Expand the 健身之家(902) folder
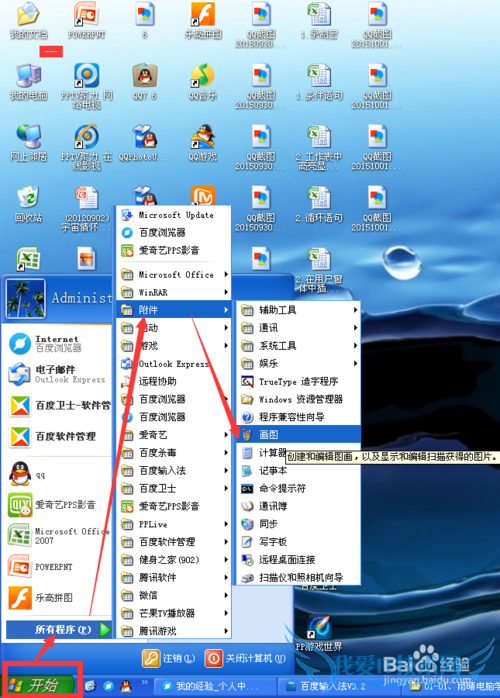The image size is (500, 698). click(x=174, y=560)
